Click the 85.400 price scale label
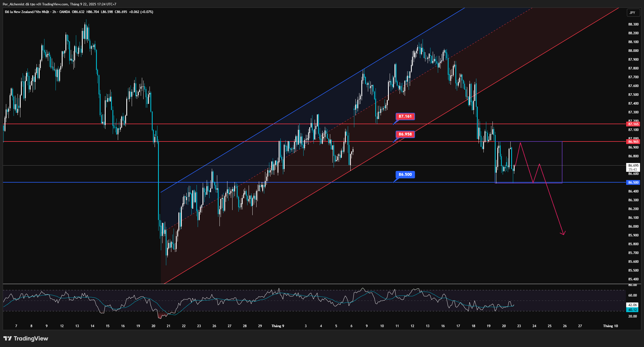This screenshot has width=644, height=347. (633, 279)
